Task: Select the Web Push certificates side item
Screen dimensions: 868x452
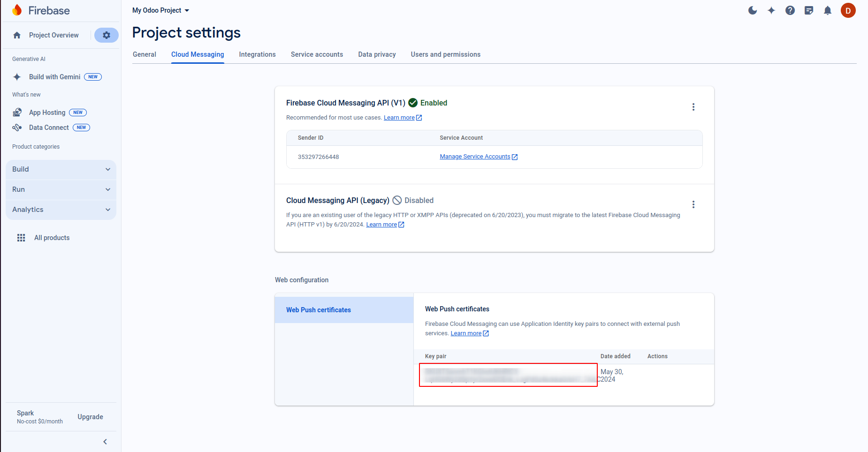Action: coord(319,310)
